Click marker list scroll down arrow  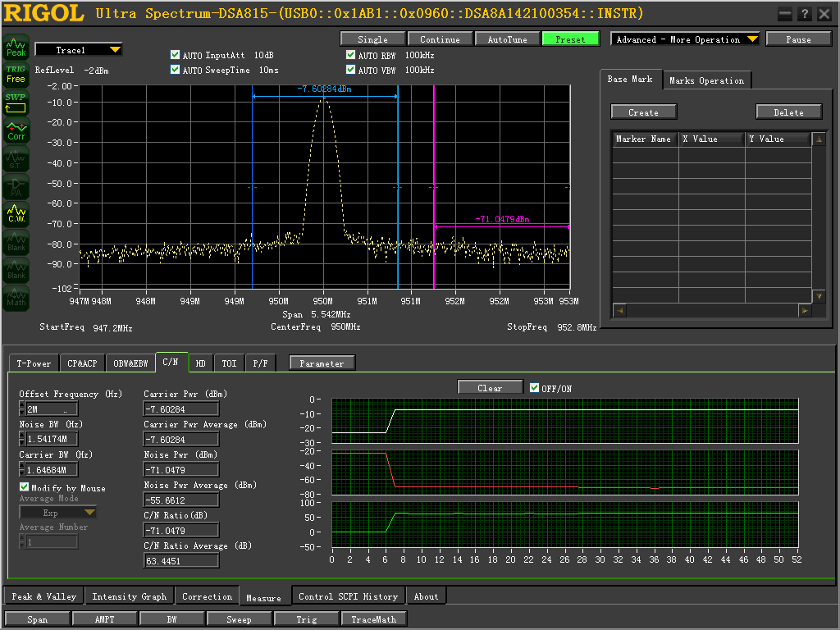pyautogui.click(x=819, y=295)
